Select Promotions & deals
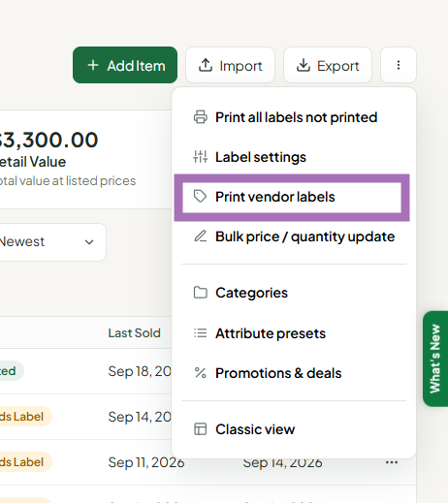448x503 pixels. click(x=294, y=373)
